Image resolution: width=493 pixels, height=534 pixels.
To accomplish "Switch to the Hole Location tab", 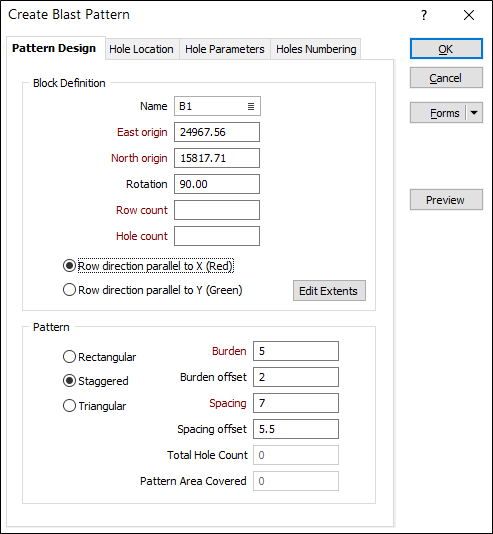I will pyautogui.click(x=141, y=49).
